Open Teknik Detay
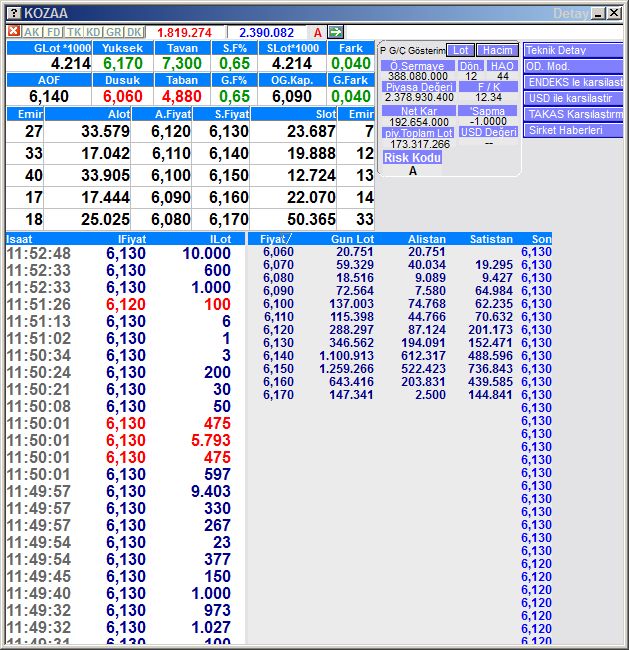This screenshot has height=650, width=629. point(573,50)
